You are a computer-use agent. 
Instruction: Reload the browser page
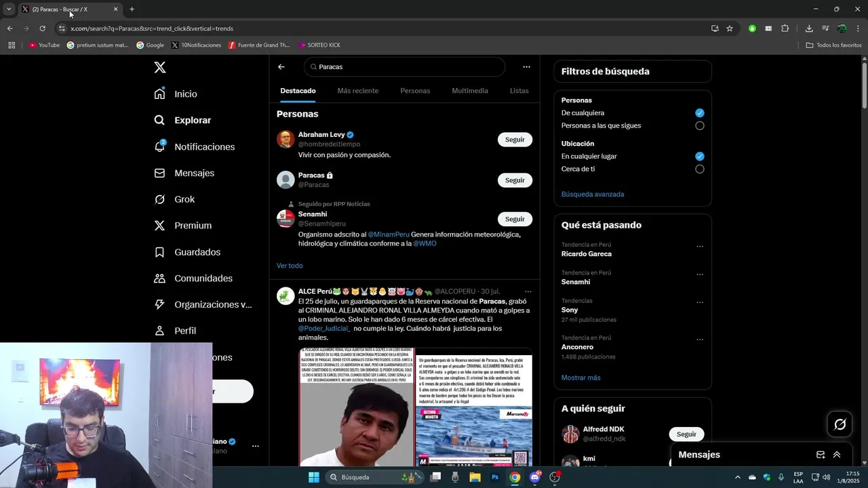[x=42, y=28]
